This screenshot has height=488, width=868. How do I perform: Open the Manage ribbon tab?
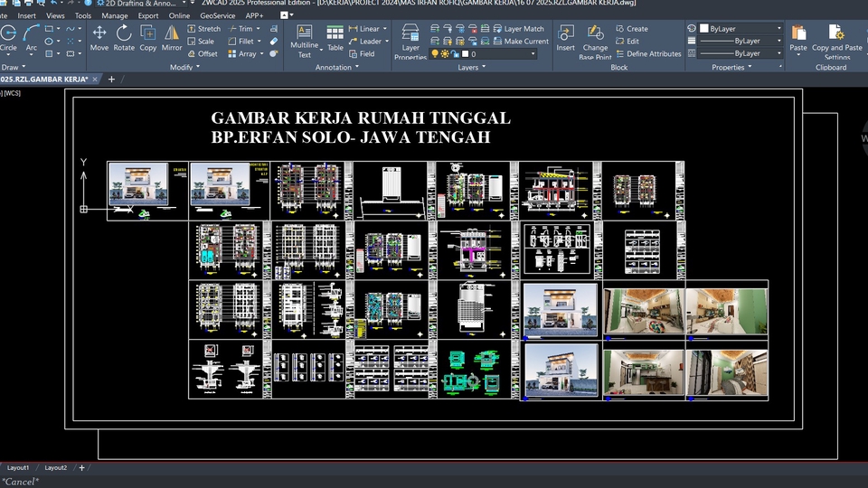coord(115,15)
